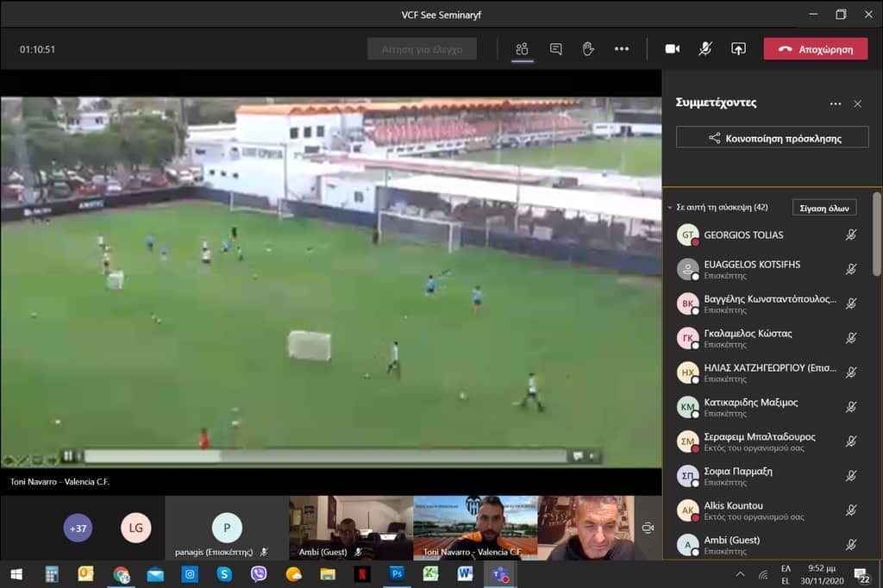This screenshot has width=883, height=588.
Task: Select the panagis (Επισκέπτης) participant tile
Action: 227,528
